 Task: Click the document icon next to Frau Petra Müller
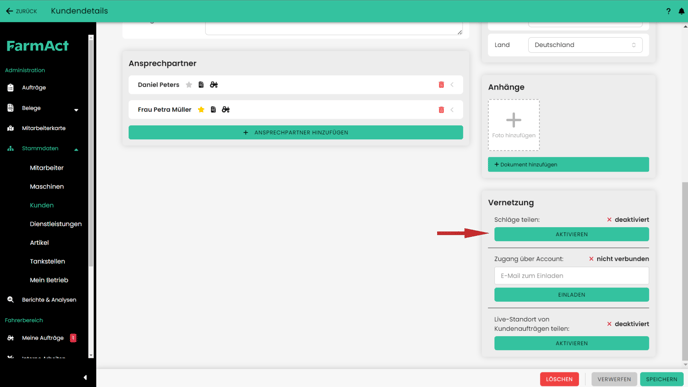213,110
